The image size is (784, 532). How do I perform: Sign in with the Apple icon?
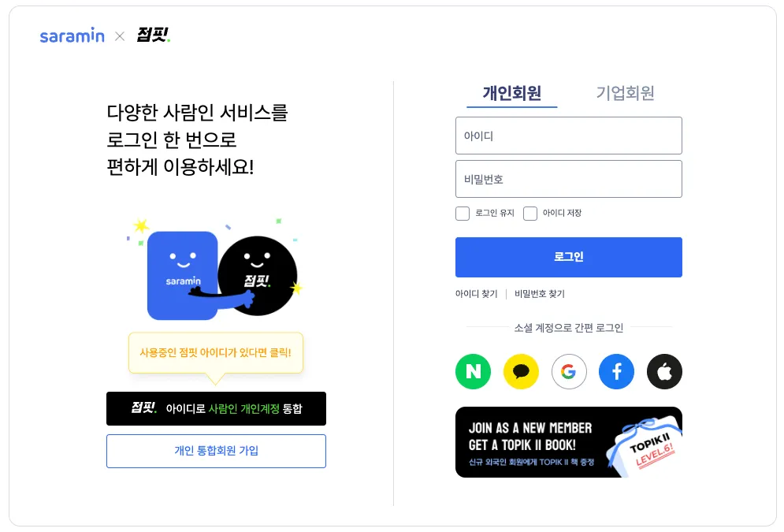664,371
